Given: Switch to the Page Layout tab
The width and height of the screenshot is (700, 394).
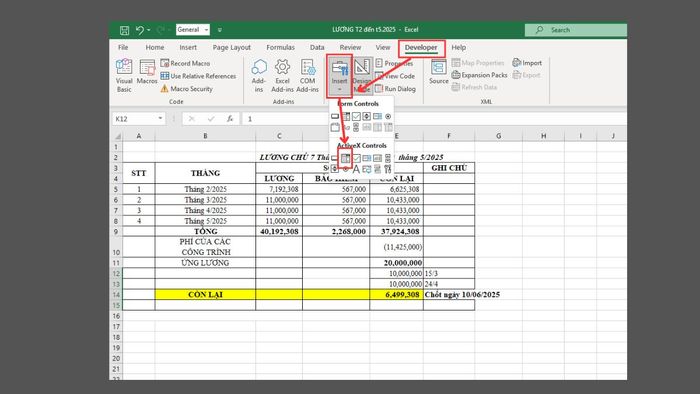Looking at the screenshot, I should click(x=231, y=47).
